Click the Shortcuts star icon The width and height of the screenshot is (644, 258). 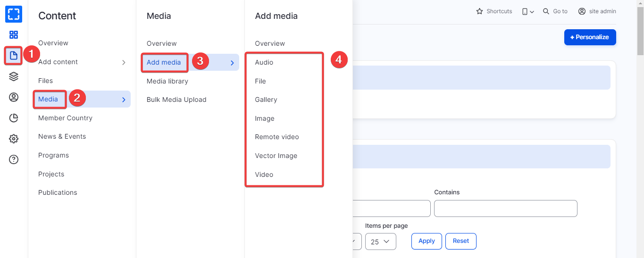click(x=479, y=11)
